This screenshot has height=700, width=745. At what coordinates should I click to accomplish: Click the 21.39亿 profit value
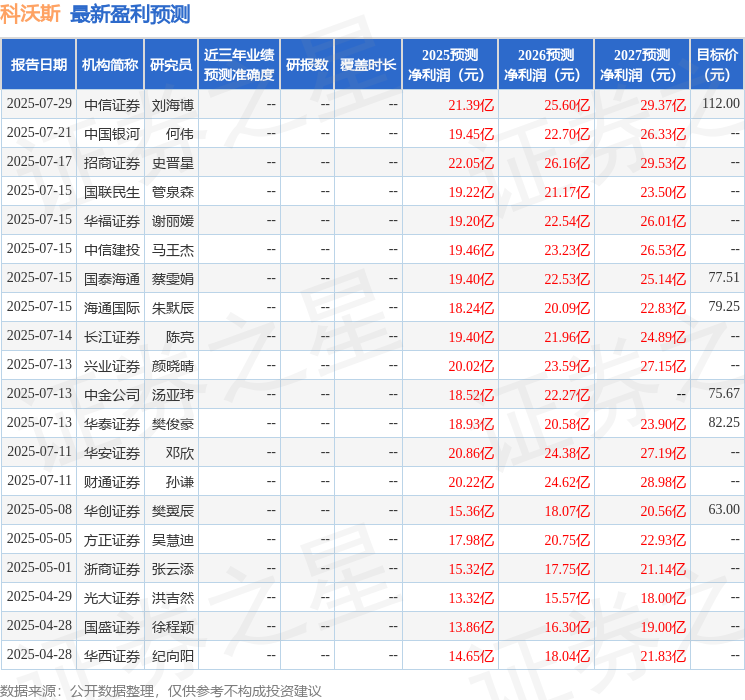(471, 105)
